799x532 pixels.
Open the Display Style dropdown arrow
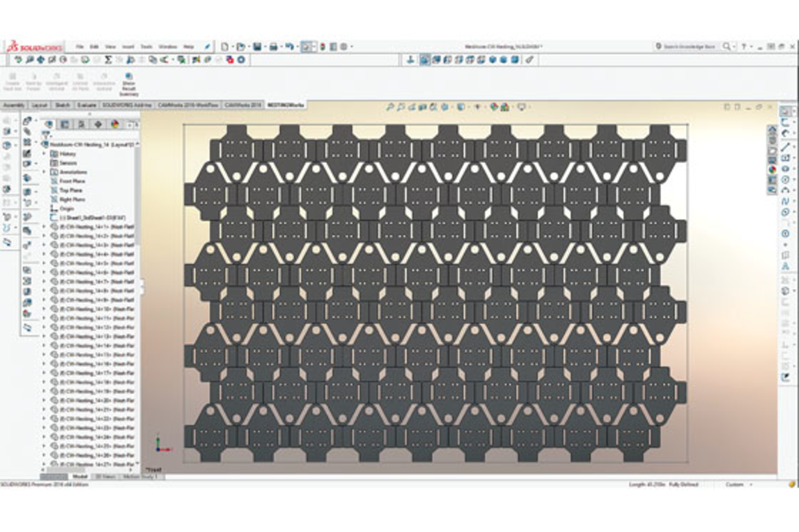469,106
